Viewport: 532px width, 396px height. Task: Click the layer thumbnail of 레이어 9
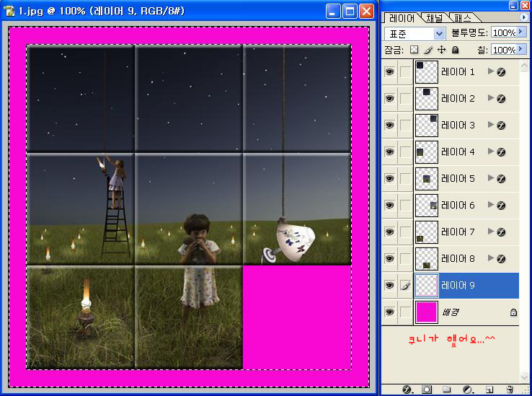tap(427, 286)
